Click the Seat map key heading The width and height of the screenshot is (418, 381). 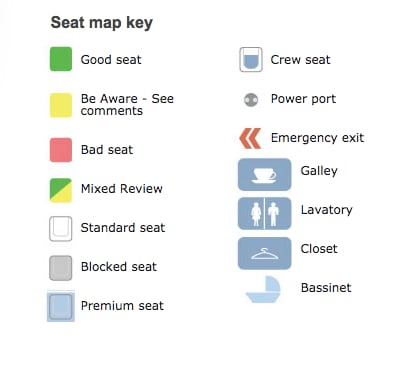coord(102,23)
